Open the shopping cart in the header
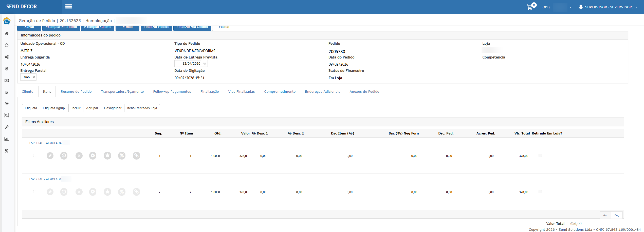 (530, 7)
